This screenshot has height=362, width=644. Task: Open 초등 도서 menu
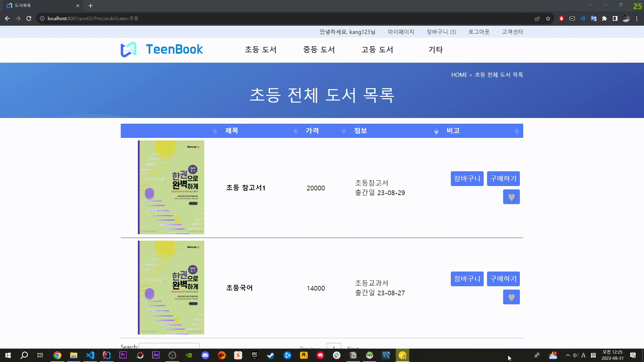pyautogui.click(x=261, y=50)
